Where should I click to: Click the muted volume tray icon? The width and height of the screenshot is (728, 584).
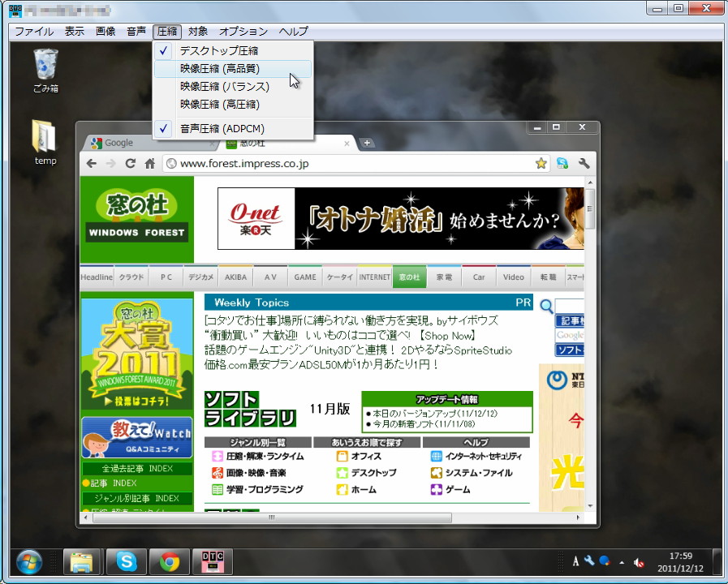(x=639, y=563)
